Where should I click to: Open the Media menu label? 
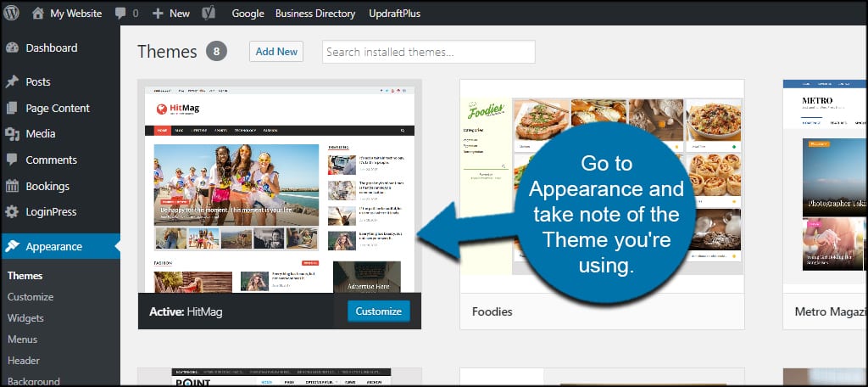pos(41,133)
